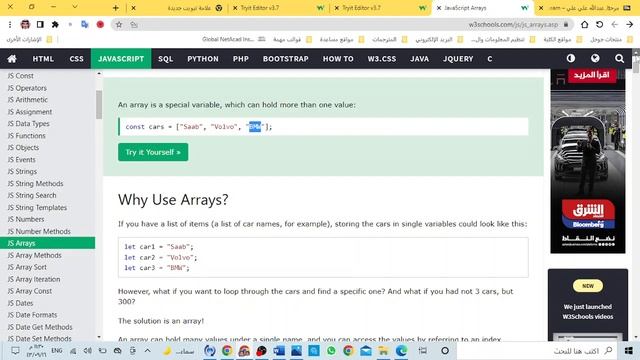
Task: Close the JavaScript Arrays tab
Action: coord(439,8)
